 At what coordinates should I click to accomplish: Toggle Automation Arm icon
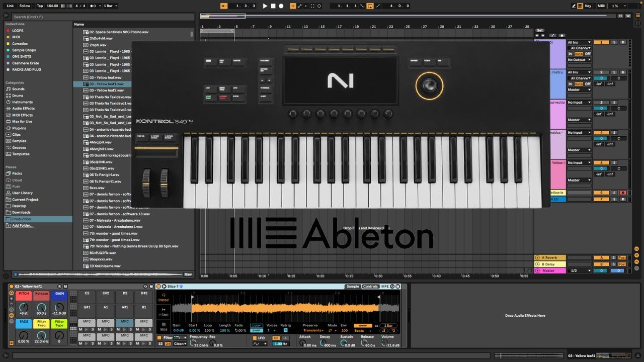(300, 6)
